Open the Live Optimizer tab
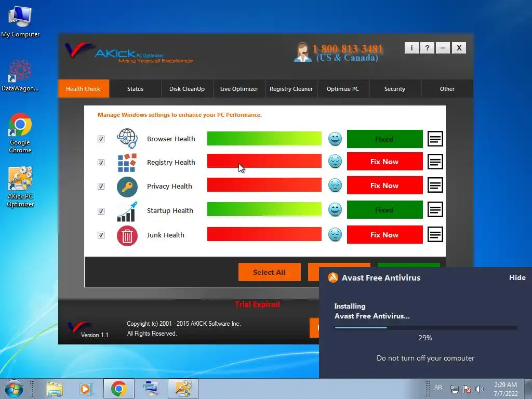The image size is (532, 399). 239,88
